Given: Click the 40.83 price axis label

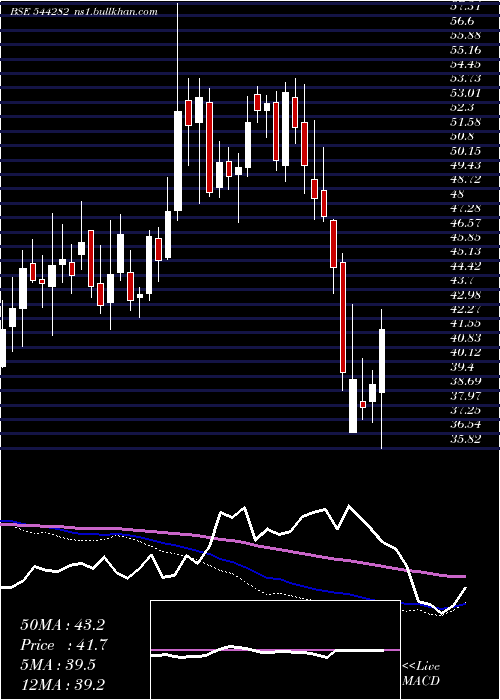Looking at the screenshot, I should [465, 338].
